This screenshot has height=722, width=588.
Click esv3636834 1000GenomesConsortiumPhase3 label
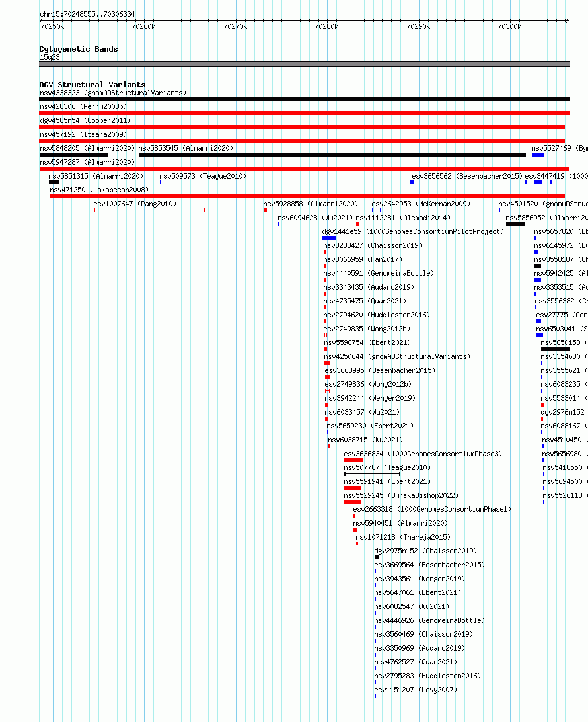tap(423, 453)
